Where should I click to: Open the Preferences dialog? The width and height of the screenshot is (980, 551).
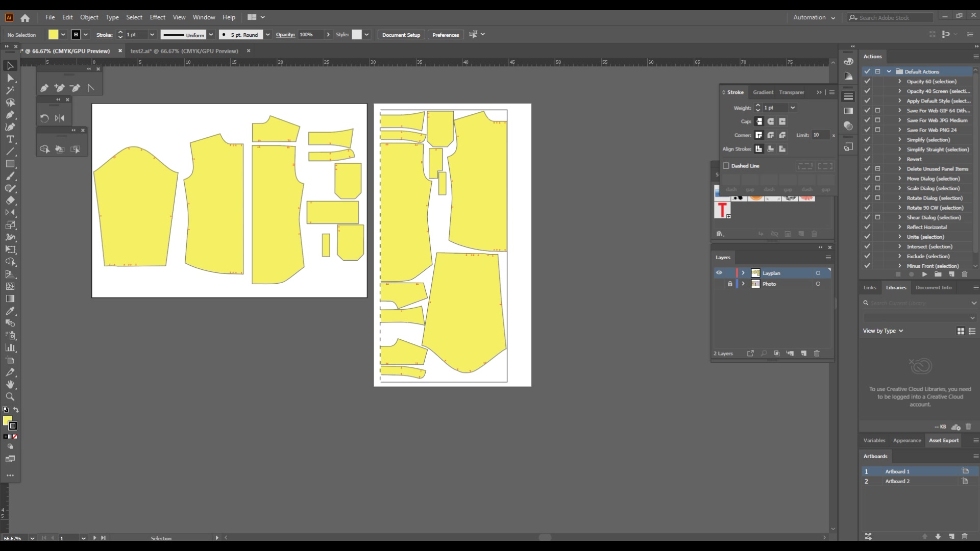point(445,34)
